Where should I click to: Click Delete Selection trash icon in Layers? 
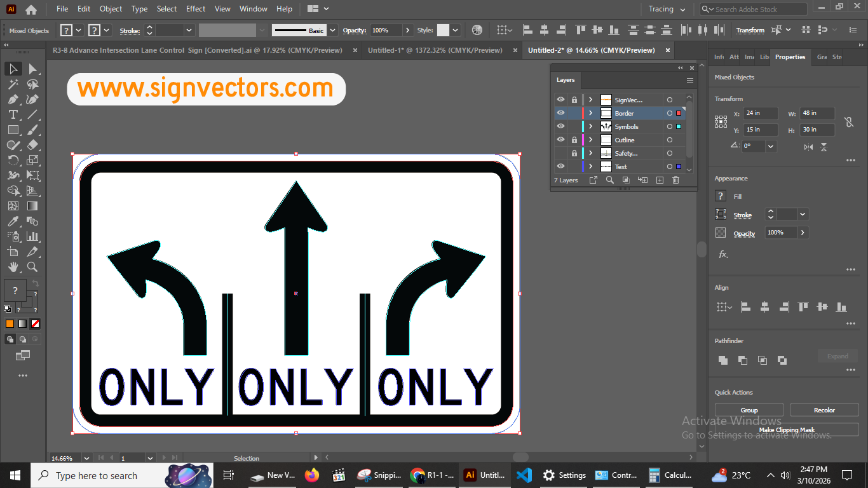[x=675, y=180]
